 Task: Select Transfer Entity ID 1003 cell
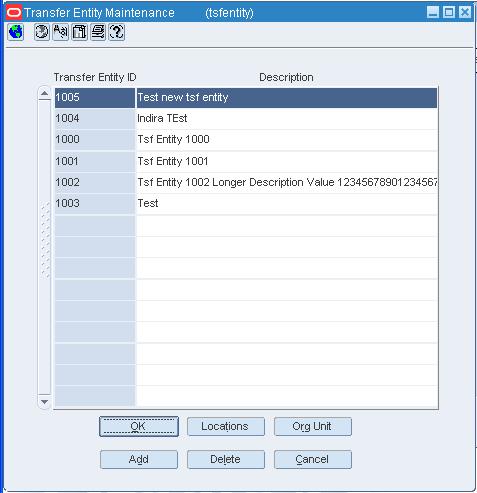click(95, 204)
